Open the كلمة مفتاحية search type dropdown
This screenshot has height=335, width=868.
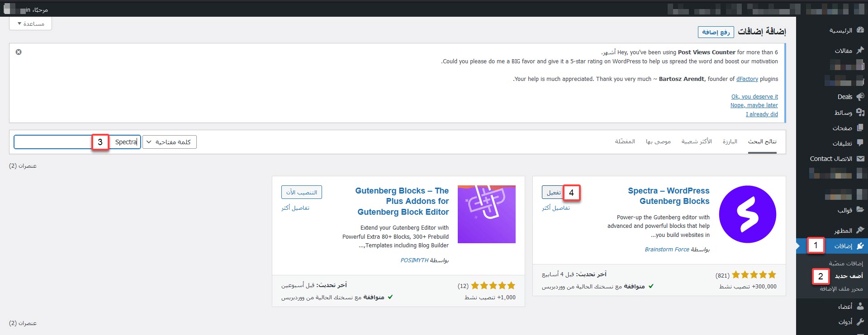pyautogui.click(x=170, y=142)
